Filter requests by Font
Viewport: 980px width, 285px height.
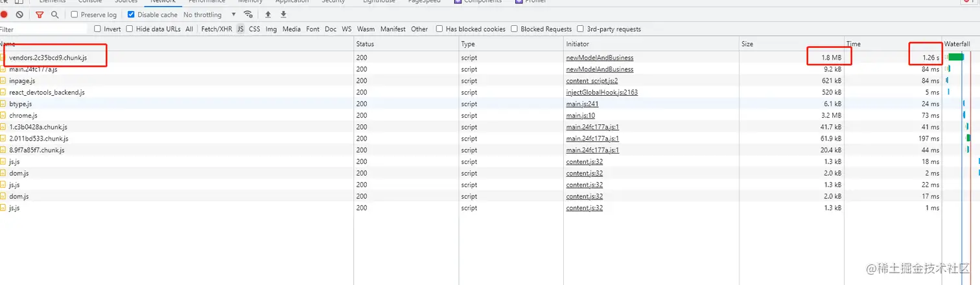tap(313, 29)
